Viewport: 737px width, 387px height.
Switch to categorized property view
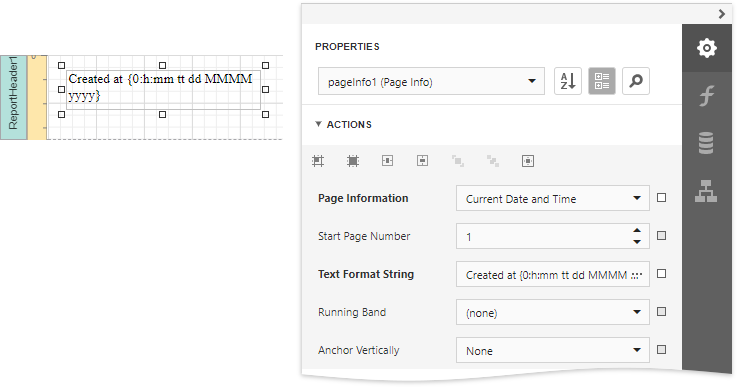click(x=602, y=81)
